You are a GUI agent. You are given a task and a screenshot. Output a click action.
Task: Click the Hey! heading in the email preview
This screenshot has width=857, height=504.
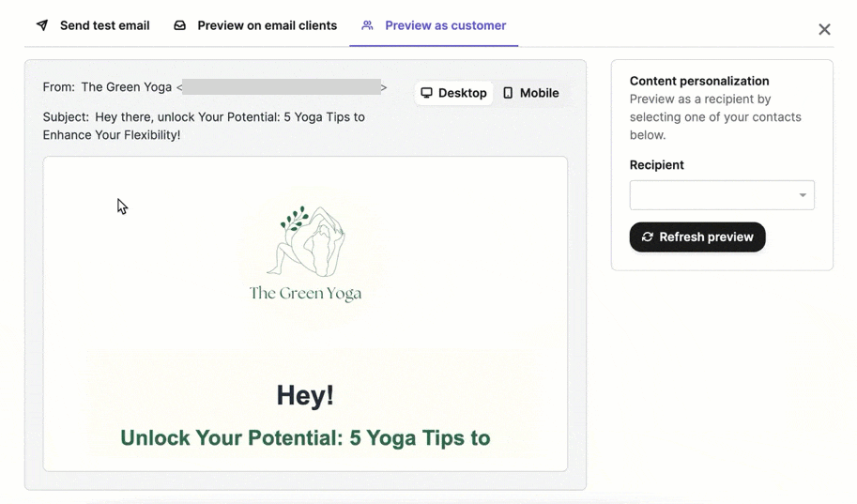pyautogui.click(x=305, y=395)
